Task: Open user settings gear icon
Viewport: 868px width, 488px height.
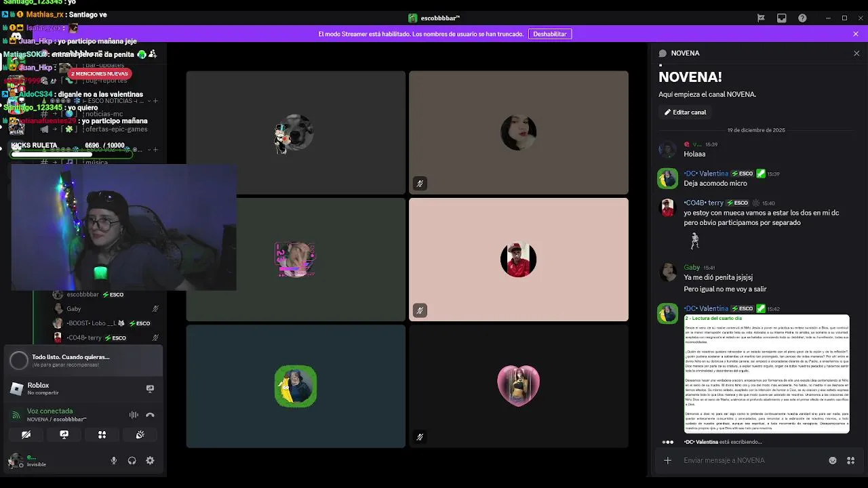Action: pos(150,460)
